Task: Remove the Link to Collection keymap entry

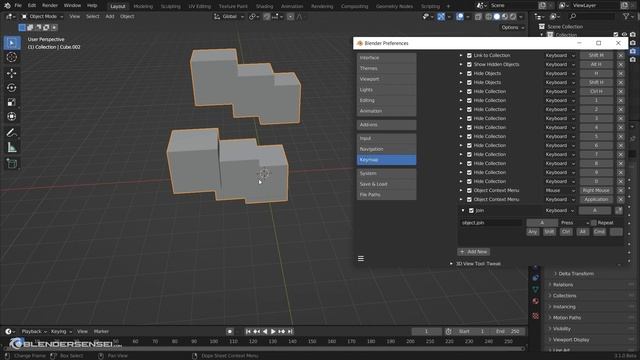Action: click(x=620, y=56)
